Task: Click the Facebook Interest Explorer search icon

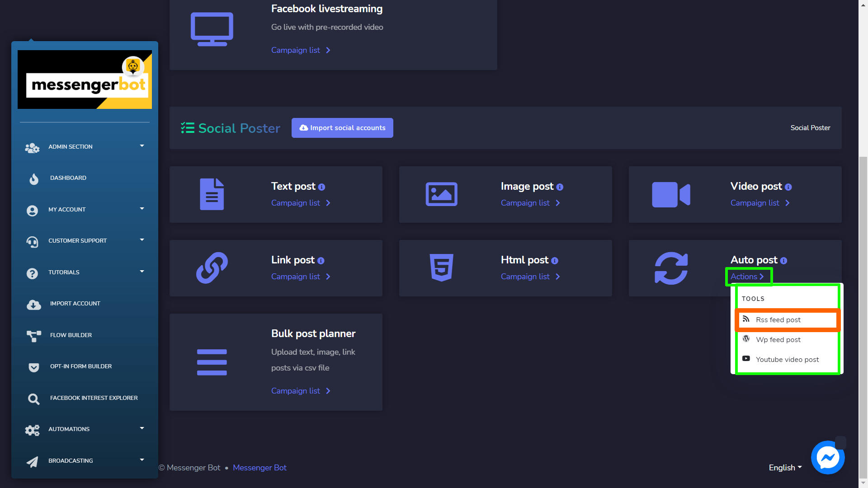Action: click(34, 399)
